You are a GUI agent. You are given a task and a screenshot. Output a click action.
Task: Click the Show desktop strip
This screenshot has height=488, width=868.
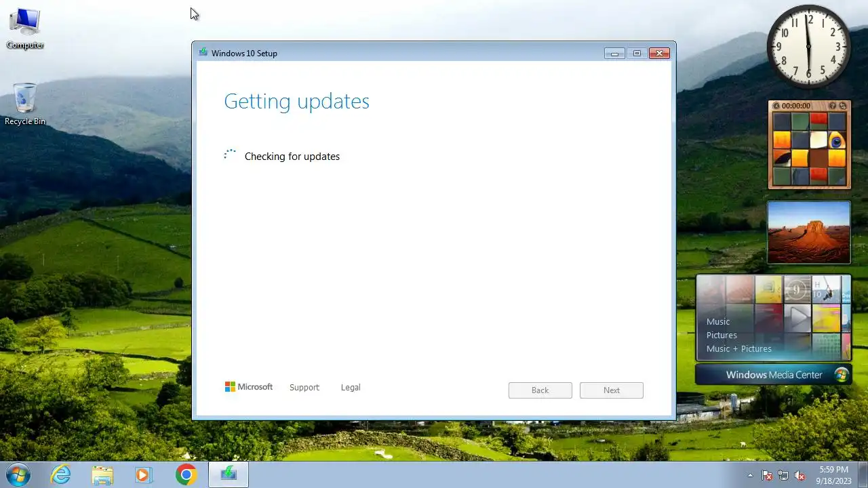863,475
